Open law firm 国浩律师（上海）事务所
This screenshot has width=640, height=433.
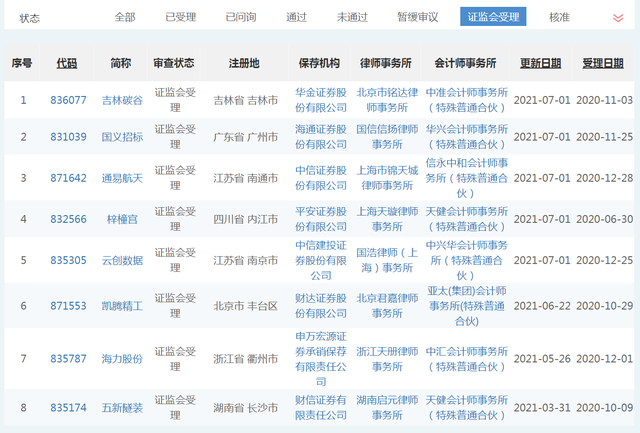[387, 260]
